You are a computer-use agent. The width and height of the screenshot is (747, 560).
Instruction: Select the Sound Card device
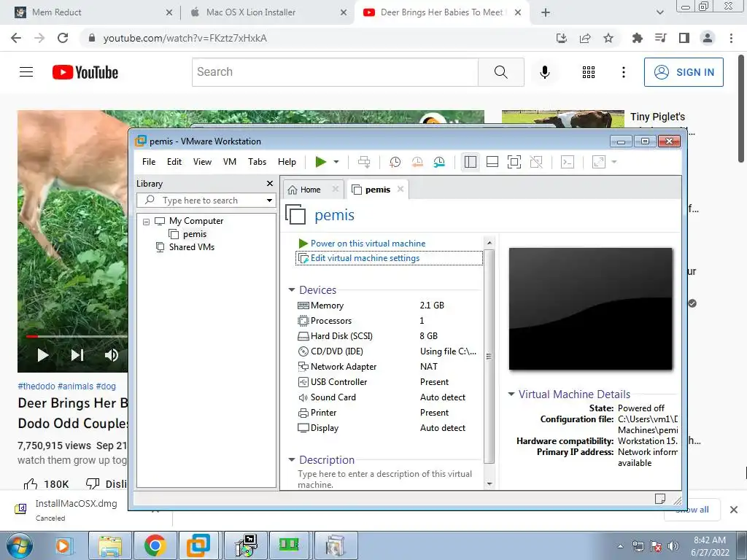coord(389,397)
